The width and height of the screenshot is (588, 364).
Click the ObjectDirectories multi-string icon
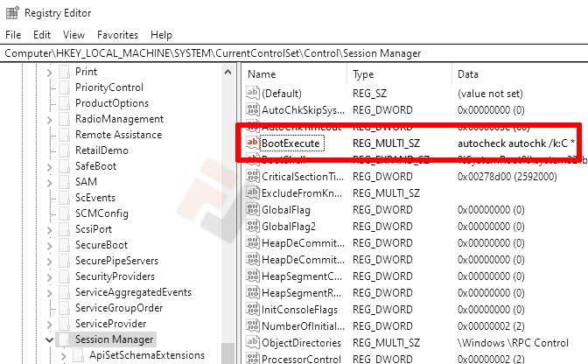[253, 342]
